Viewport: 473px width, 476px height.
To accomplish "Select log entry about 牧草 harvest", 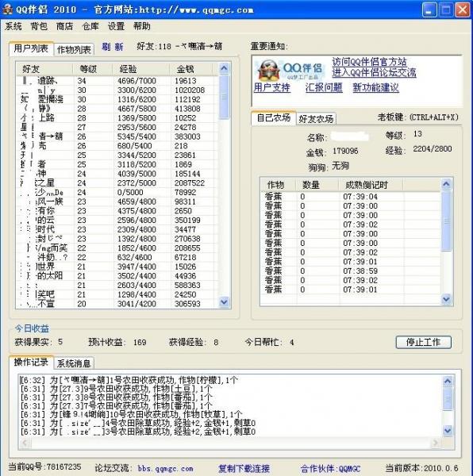I will (x=131, y=414).
